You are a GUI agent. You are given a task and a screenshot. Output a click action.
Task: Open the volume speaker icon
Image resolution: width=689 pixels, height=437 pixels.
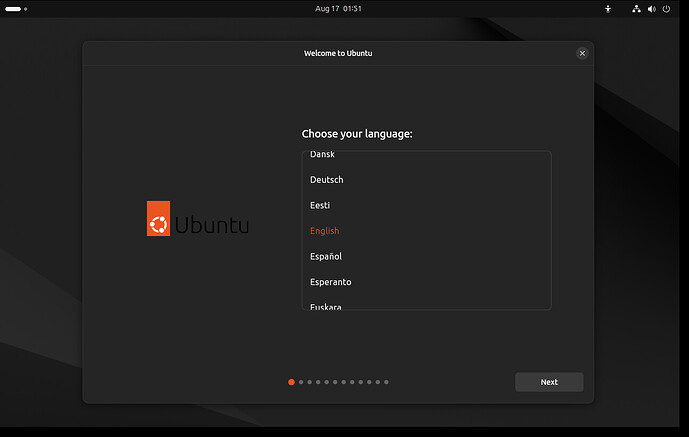point(652,9)
